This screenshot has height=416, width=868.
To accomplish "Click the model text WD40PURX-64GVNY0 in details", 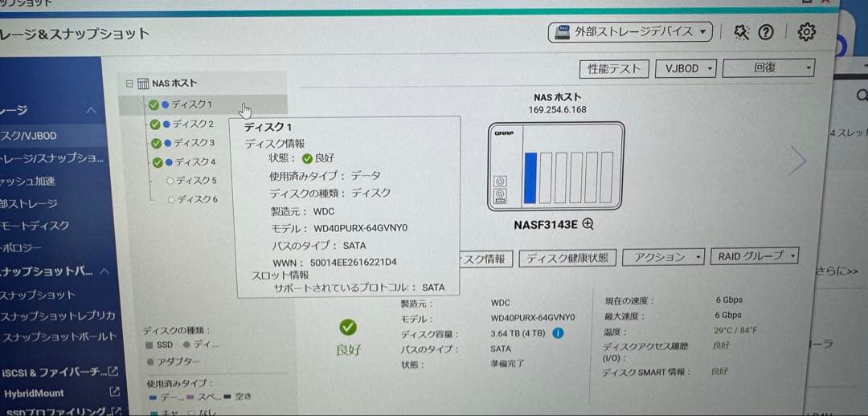I will (533, 317).
